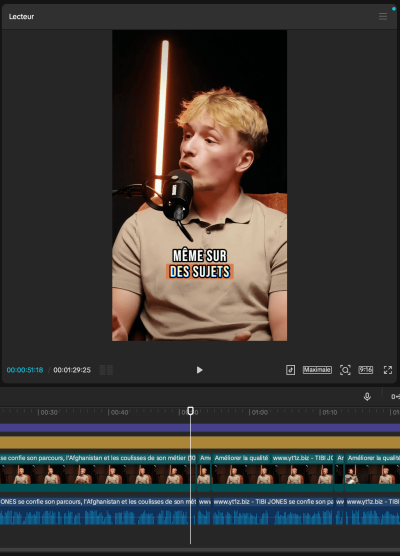Click the 00:30 mark on timeline ruler
Screen dimensions: 400x556
(x=49, y=412)
